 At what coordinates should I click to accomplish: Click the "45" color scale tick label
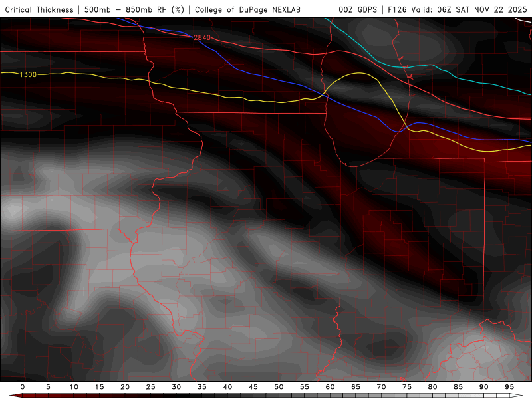[253, 387]
